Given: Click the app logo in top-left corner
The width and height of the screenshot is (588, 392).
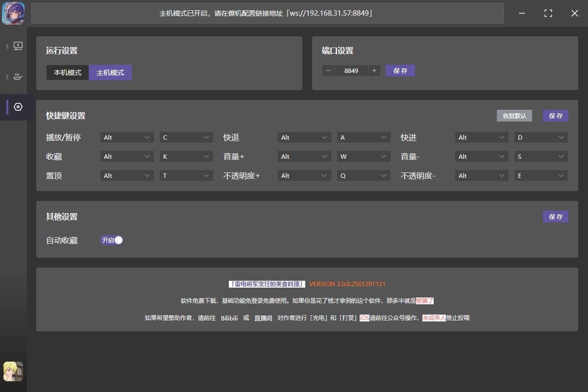Looking at the screenshot, I should 13,13.
